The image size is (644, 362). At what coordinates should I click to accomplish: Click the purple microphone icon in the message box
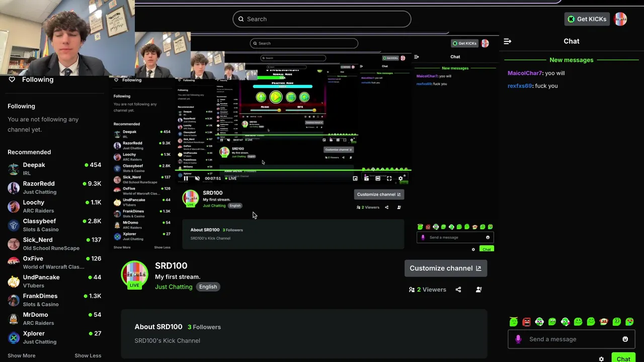pos(518,339)
